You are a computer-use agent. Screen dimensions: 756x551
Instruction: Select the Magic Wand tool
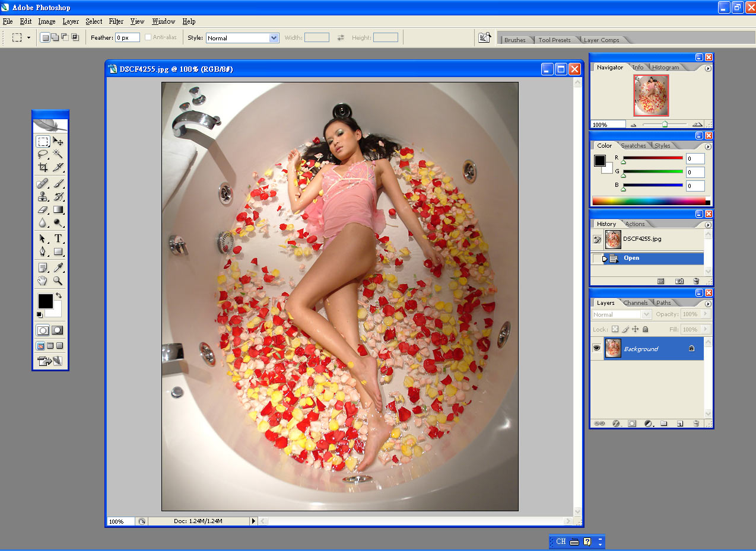[x=58, y=154]
